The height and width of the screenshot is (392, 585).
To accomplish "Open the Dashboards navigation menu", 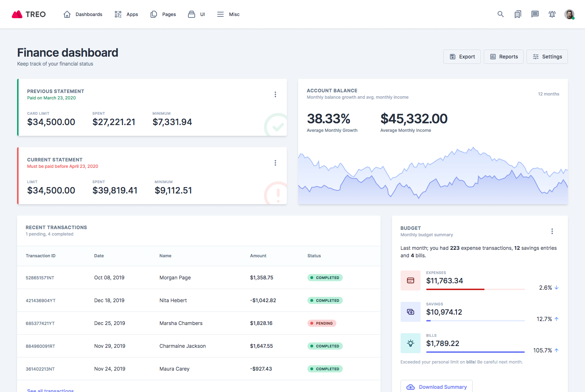I will 83,14.
